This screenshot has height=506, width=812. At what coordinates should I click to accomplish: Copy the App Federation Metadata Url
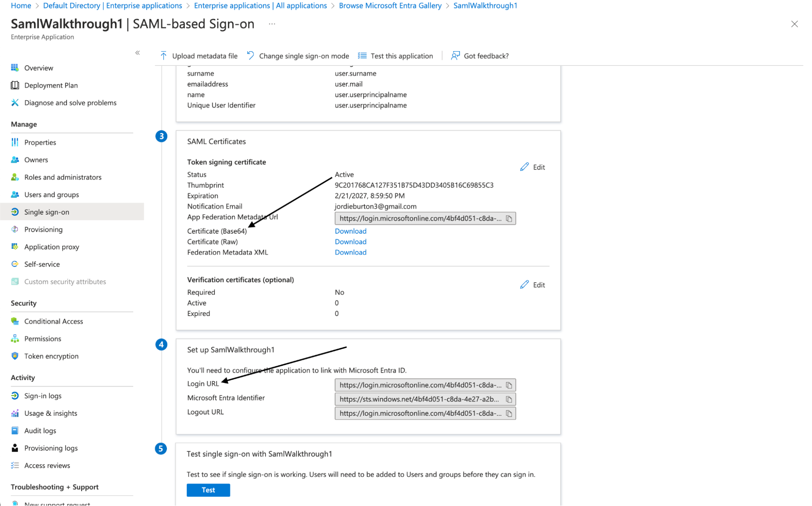pyautogui.click(x=509, y=219)
